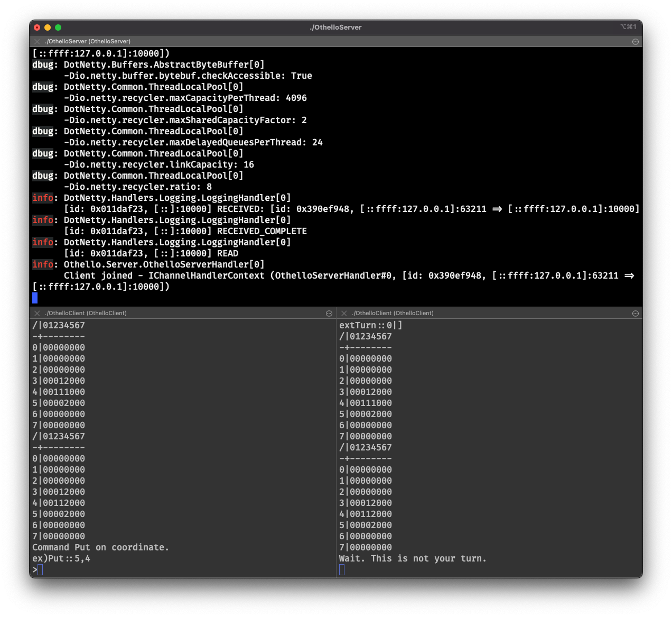Click the 'Client joined' log line in server pane
672x617 pixels.
click(349, 275)
